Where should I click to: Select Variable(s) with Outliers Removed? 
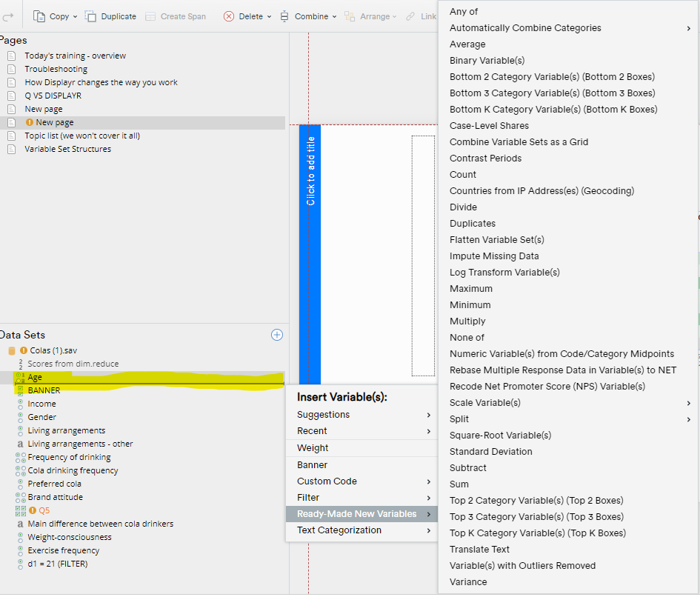coord(522,566)
